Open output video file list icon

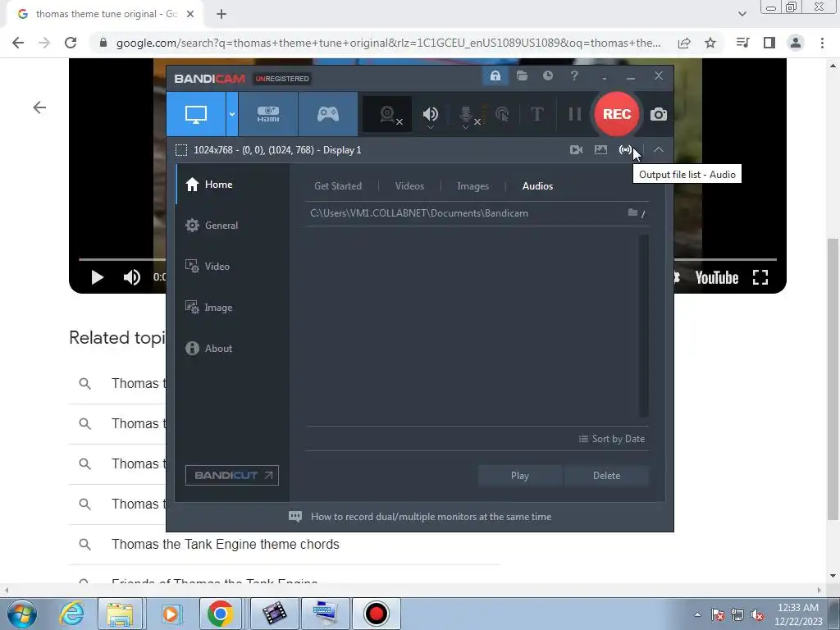[x=576, y=150]
